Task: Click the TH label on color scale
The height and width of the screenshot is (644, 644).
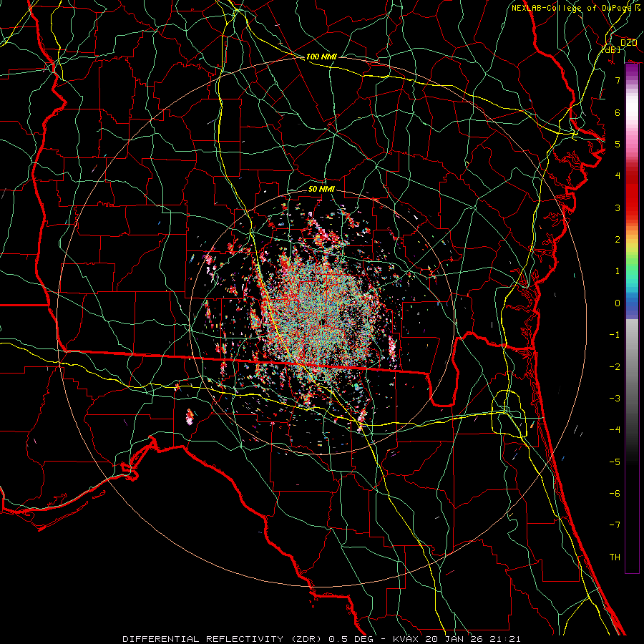Action: click(615, 557)
